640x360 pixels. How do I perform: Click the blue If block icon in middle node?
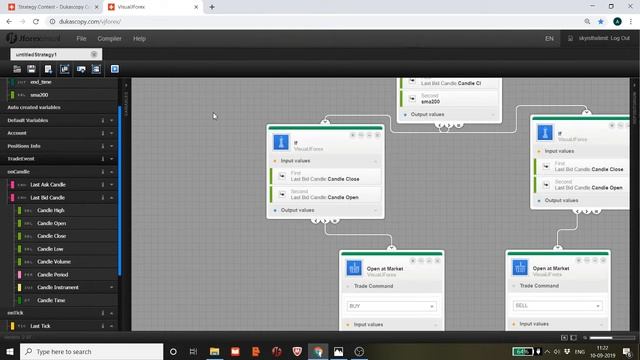coord(281,143)
